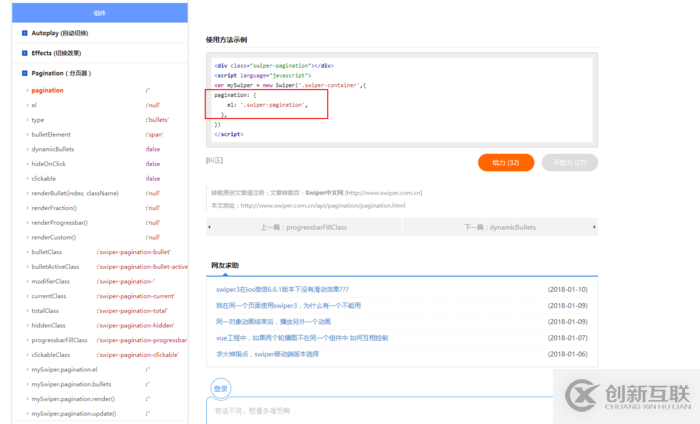The height and width of the screenshot is (424, 700).
Task: Open the pagination.html article address link
Action: coord(323,206)
